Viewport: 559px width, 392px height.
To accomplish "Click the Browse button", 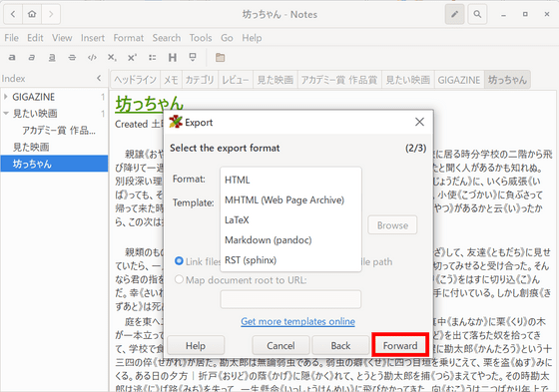I will (x=392, y=224).
